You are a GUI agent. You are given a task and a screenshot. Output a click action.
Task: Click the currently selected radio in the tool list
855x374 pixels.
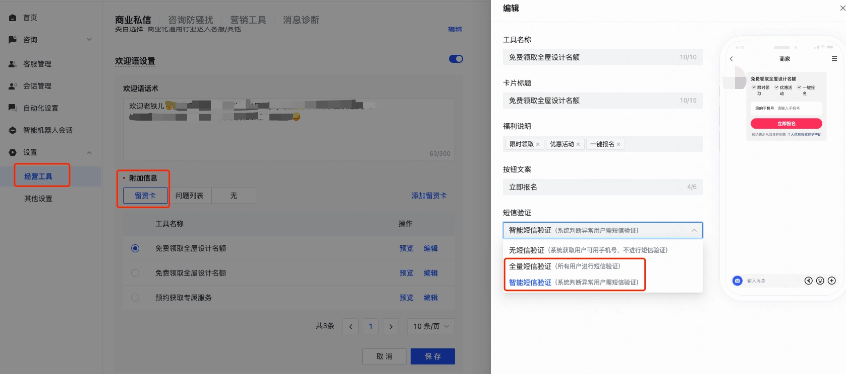pyautogui.click(x=135, y=248)
